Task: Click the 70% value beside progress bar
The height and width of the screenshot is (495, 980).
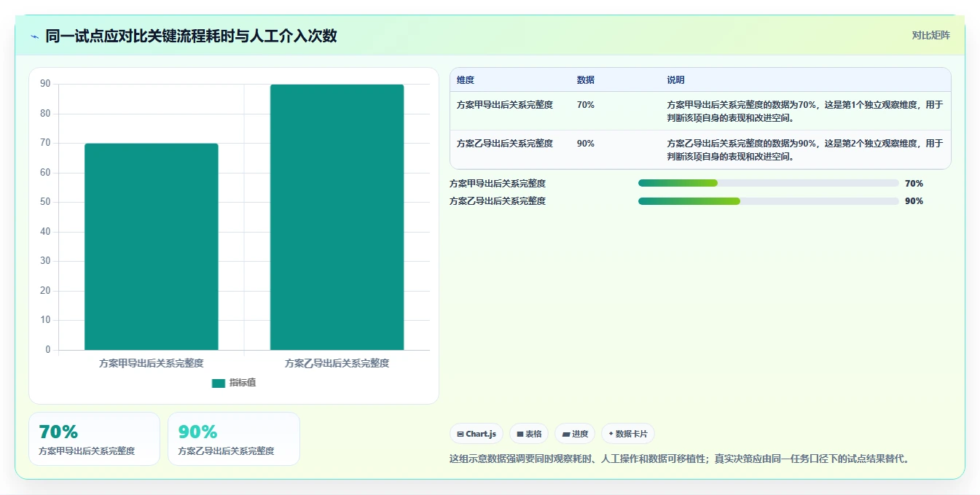Action: click(914, 184)
